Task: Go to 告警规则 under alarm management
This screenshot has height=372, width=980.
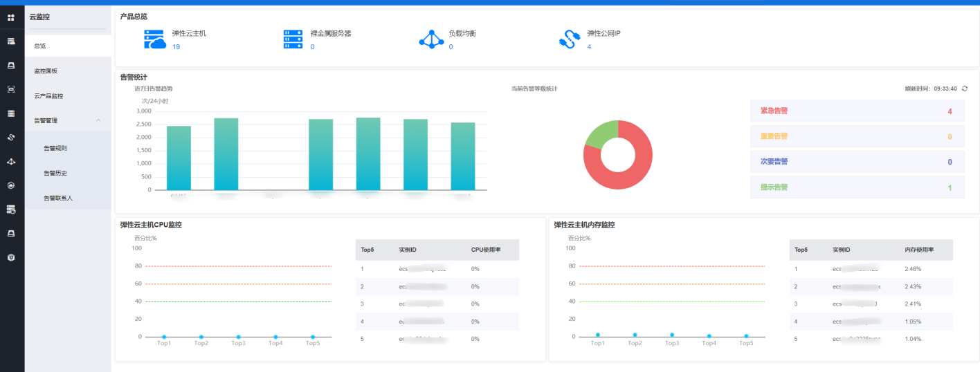Action: (x=55, y=148)
